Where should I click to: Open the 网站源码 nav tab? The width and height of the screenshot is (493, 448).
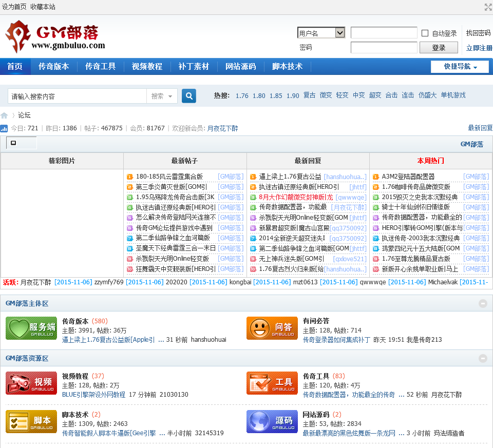[240, 66]
